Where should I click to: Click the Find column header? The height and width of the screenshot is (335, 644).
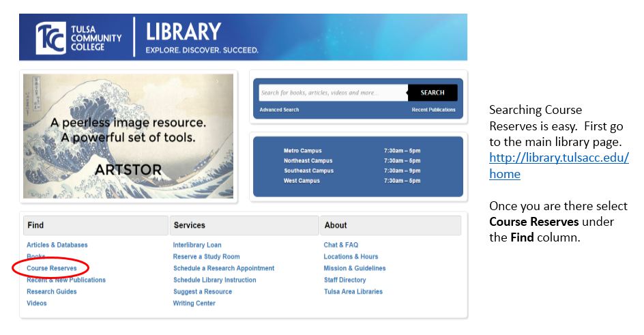[x=96, y=225]
